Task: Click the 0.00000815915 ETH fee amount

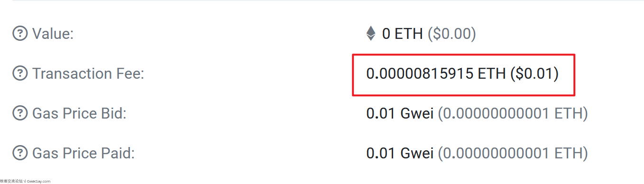Action: [436, 74]
